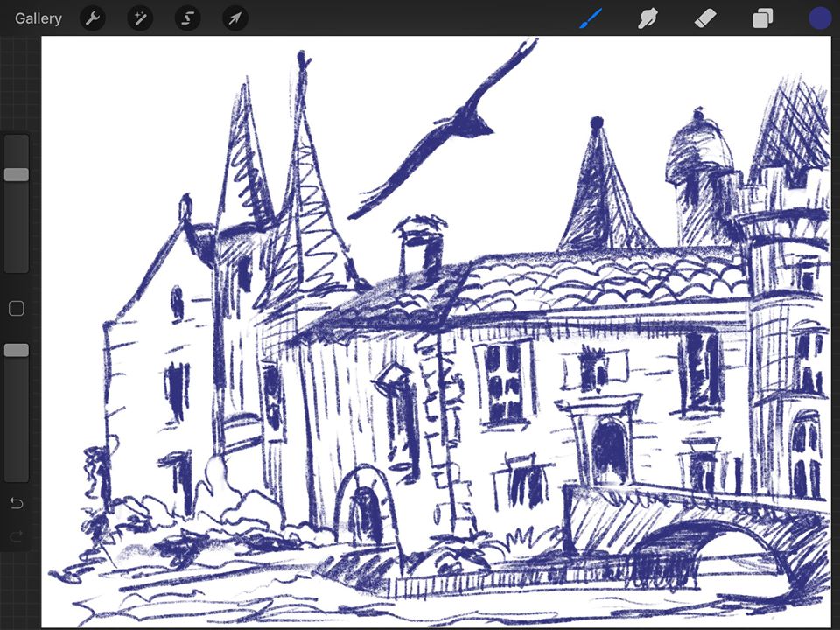Redo the last undone stroke
This screenshot has width=840, height=630.
tap(17, 535)
